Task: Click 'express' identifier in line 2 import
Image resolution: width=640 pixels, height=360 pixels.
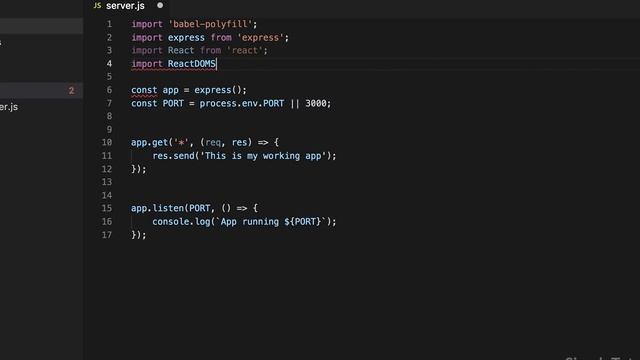Action: point(186,38)
